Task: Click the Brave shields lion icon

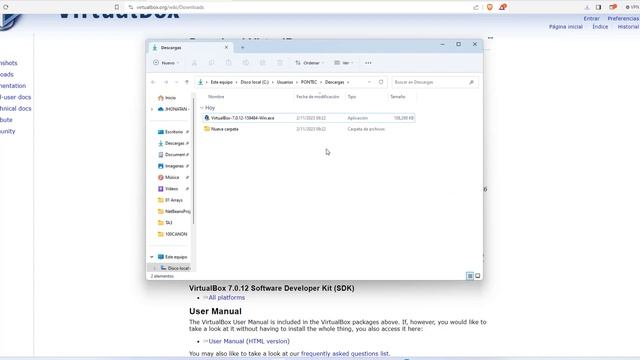Action: (489, 7)
